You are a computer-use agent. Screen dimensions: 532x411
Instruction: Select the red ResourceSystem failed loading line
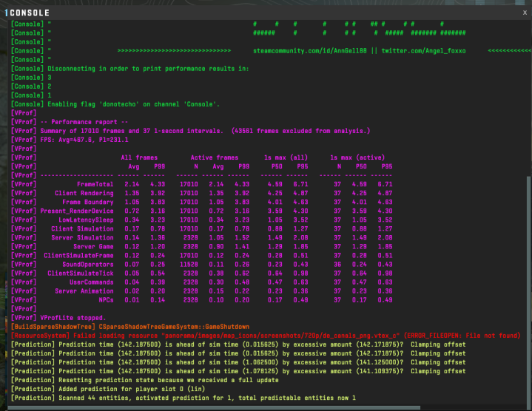tap(259, 335)
